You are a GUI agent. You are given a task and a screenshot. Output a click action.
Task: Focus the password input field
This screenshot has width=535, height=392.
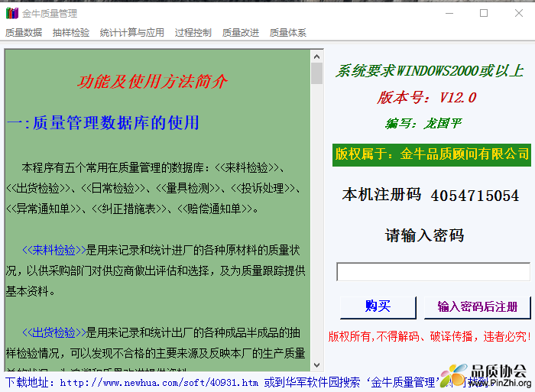(x=433, y=271)
